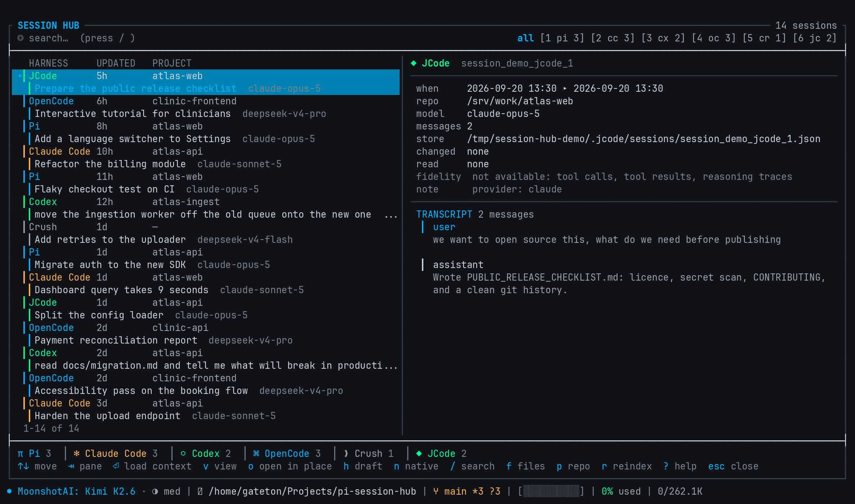
Task: Select the 'all' filter tab
Action: pos(526,38)
